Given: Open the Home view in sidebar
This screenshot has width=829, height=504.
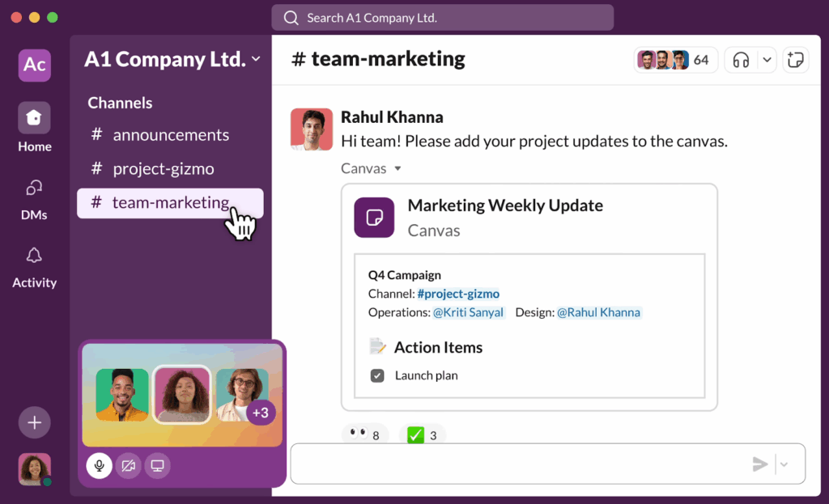Looking at the screenshot, I should click(x=35, y=119).
